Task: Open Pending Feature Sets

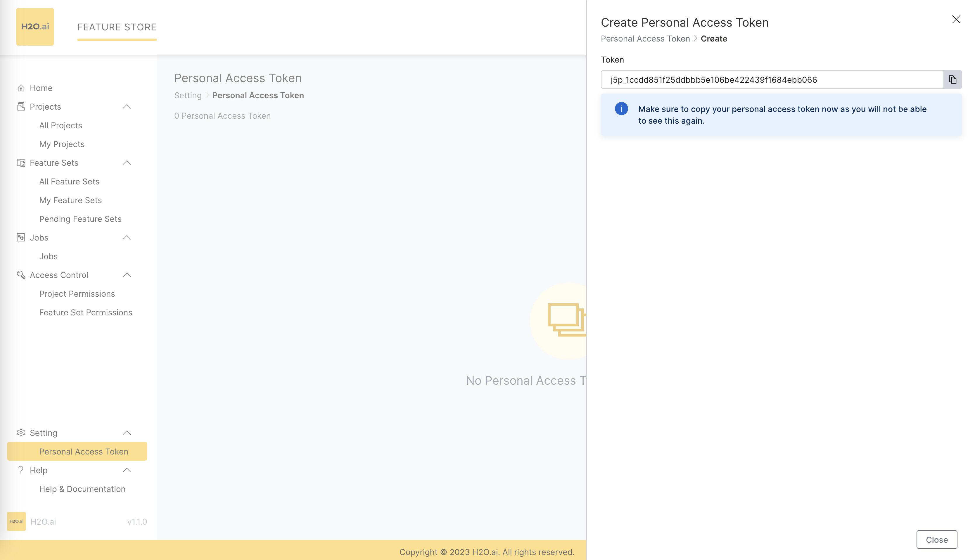Action: pos(80,218)
